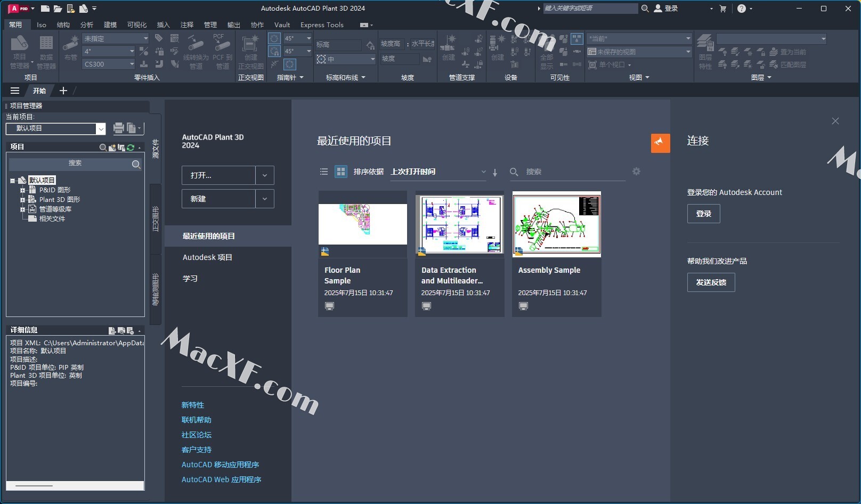The height and width of the screenshot is (504, 861).
Task: Open the CS300 spec dropdown
Action: 109,64
